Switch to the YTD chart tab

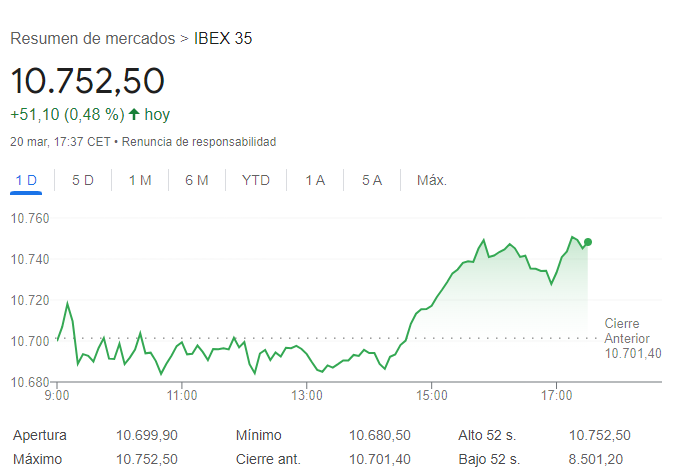click(x=256, y=180)
